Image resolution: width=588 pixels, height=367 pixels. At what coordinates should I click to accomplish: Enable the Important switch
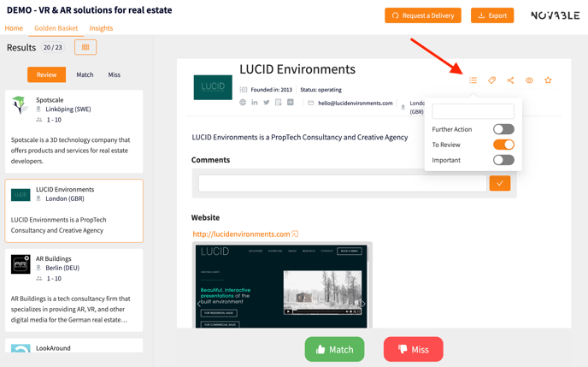click(x=503, y=160)
